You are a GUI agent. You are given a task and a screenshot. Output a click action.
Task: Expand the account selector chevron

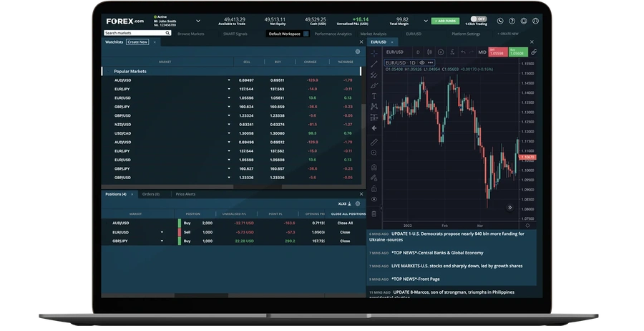tap(198, 21)
